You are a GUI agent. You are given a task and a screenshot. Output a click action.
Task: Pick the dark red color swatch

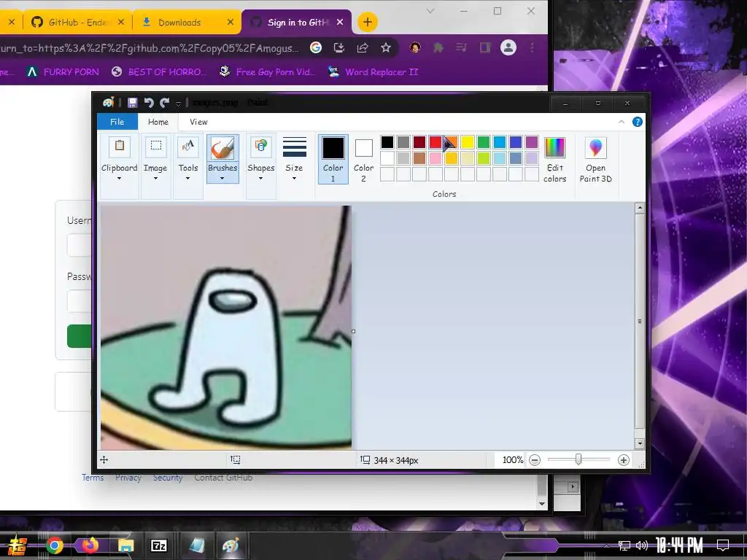[419, 142]
